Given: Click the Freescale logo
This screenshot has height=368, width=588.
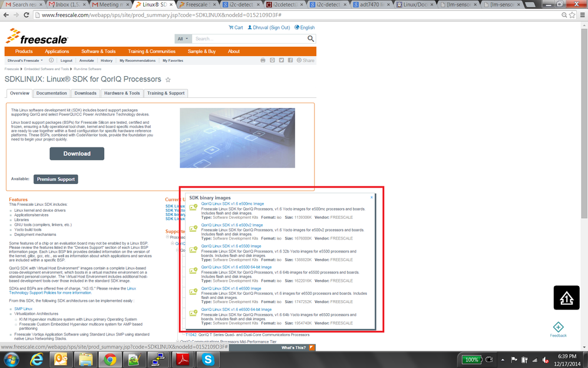Looking at the screenshot, I should coord(37,37).
